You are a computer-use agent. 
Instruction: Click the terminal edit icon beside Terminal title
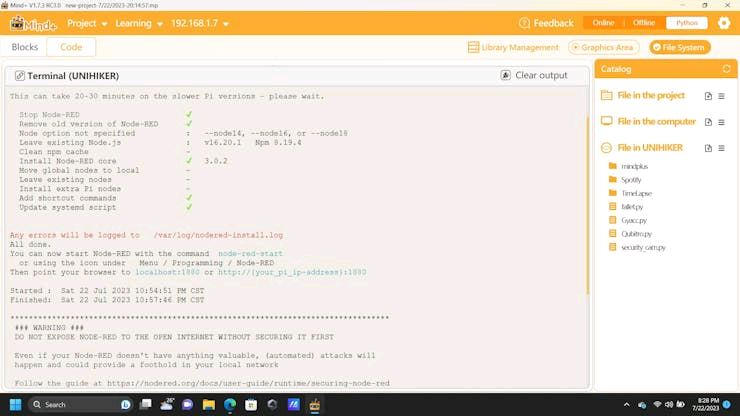tap(19, 76)
